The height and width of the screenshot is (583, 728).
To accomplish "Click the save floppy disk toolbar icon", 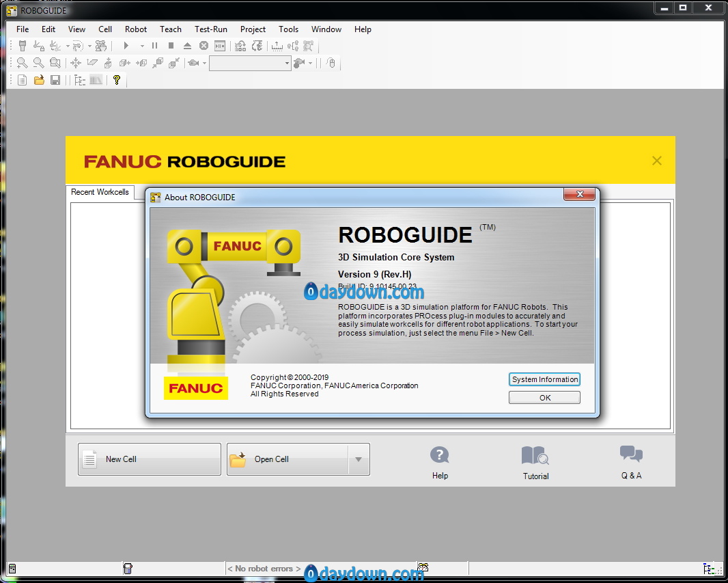I will coord(55,80).
